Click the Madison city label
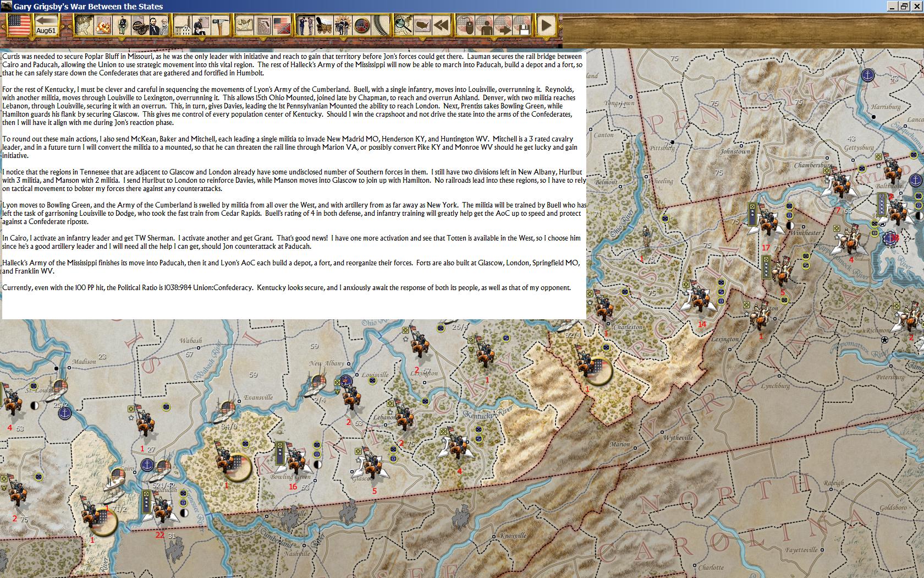The height and width of the screenshot is (578, 924). click(84, 362)
